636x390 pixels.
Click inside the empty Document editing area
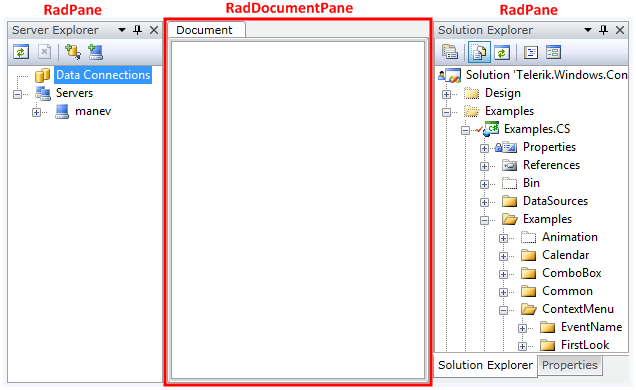(298, 210)
